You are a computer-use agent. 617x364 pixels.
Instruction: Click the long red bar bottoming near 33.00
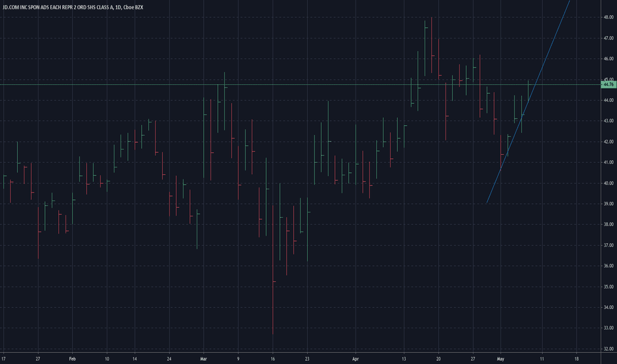[x=273, y=270]
